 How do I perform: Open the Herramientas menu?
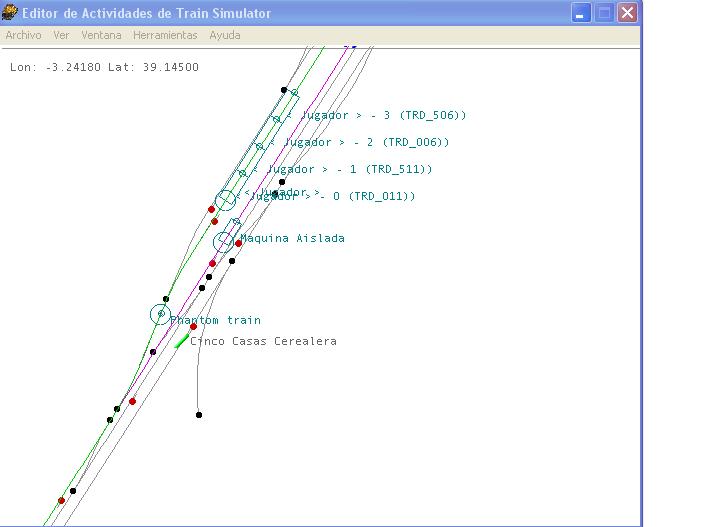pos(165,35)
